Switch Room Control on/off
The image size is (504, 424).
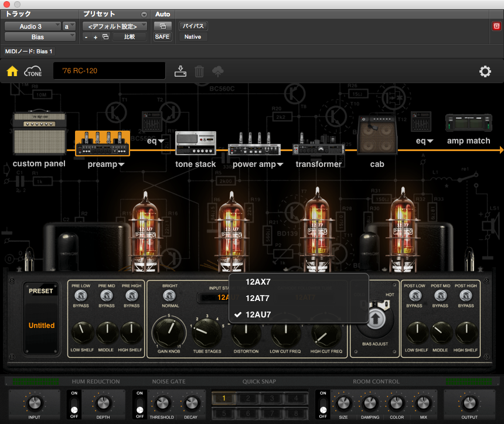(x=323, y=405)
